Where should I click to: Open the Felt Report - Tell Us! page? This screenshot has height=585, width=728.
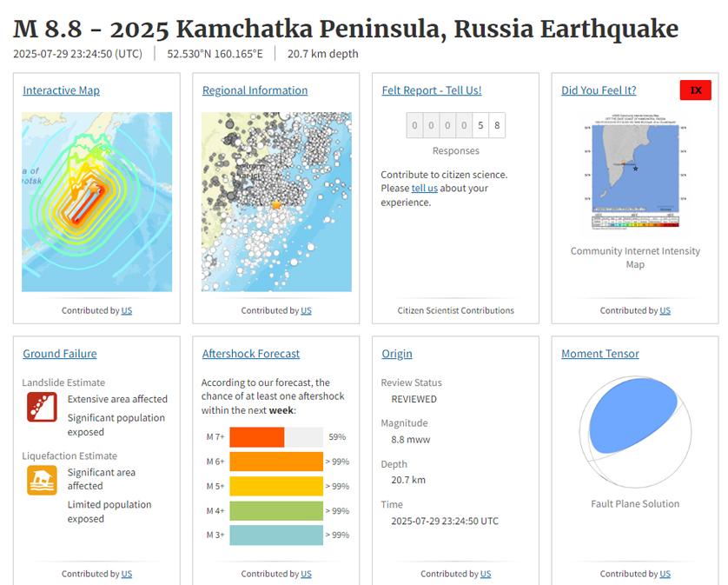[432, 90]
